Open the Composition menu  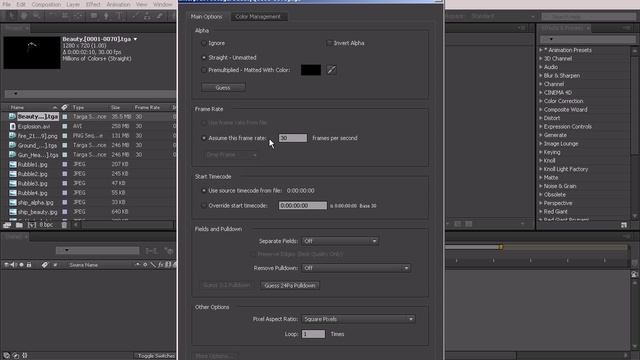pos(46,4)
